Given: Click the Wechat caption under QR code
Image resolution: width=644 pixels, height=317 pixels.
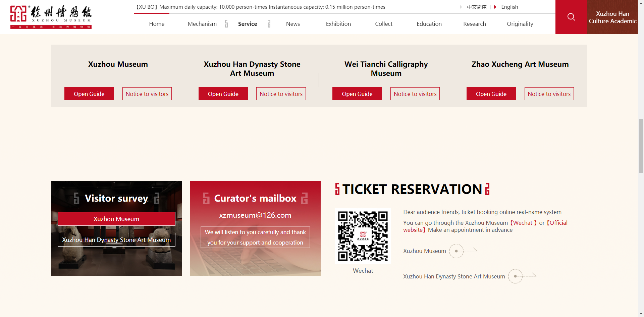Looking at the screenshot, I should tap(363, 271).
